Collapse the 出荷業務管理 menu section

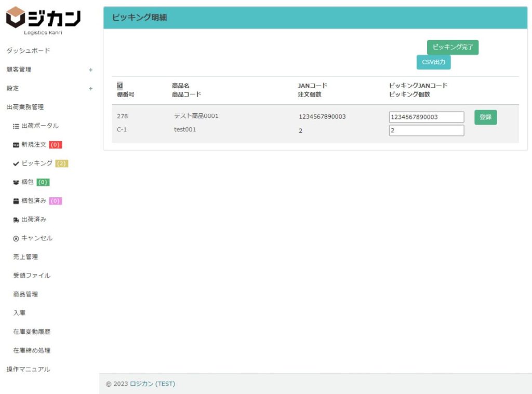pyautogui.click(x=25, y=107)
